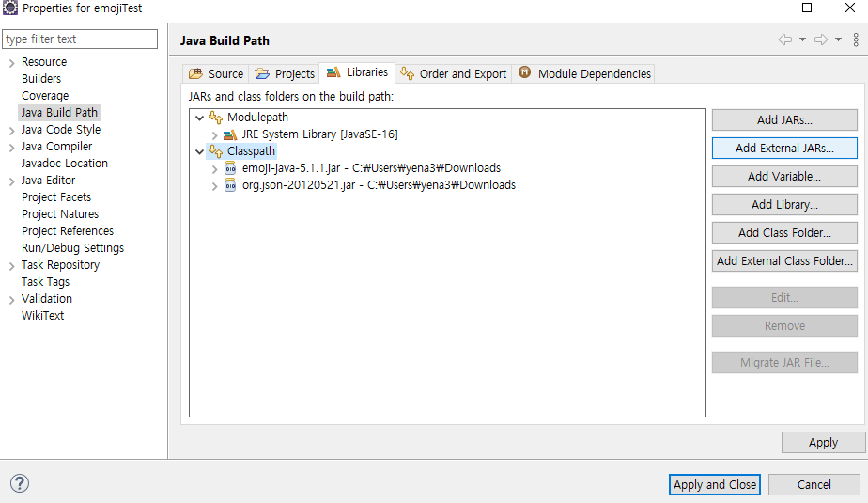This screenshot has height=503, width=868.
Task: Click Add External Class Folder... button
Action: coord(784,261)
